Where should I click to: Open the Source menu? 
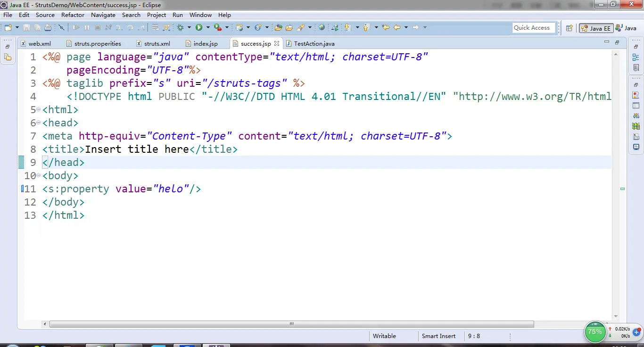tap(45, 15)
